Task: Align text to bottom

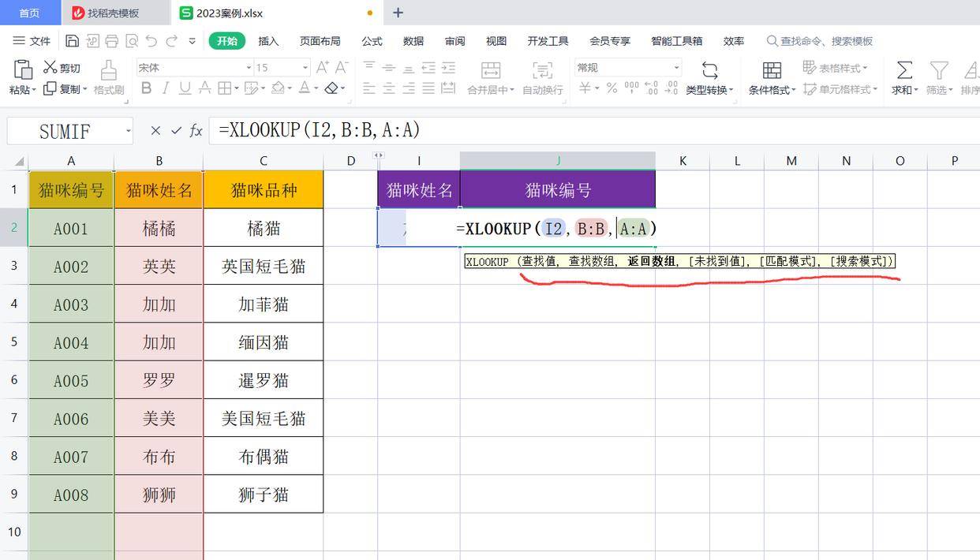Action: coord(409,68)
